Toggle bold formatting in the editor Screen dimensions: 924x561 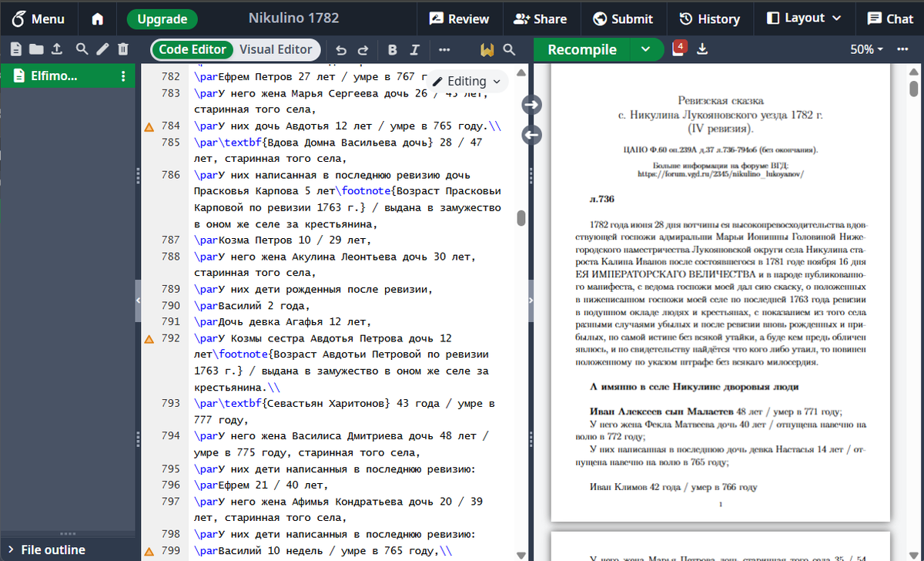coord(393,49)
